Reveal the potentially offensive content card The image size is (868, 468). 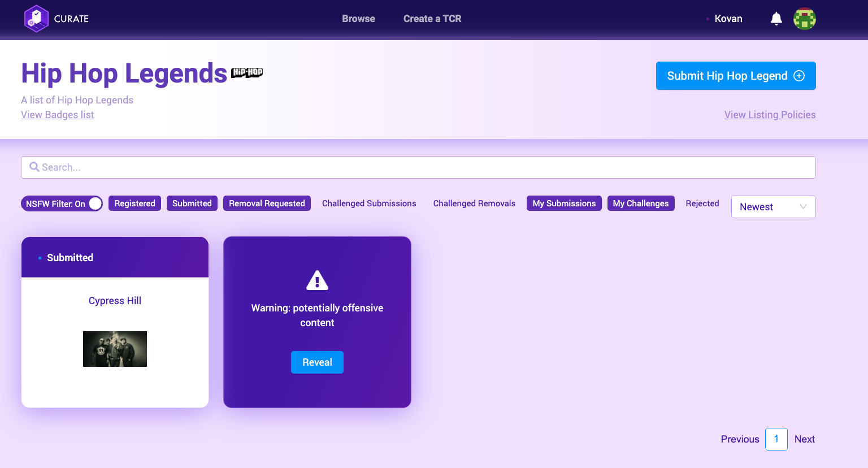coord(317,362)
